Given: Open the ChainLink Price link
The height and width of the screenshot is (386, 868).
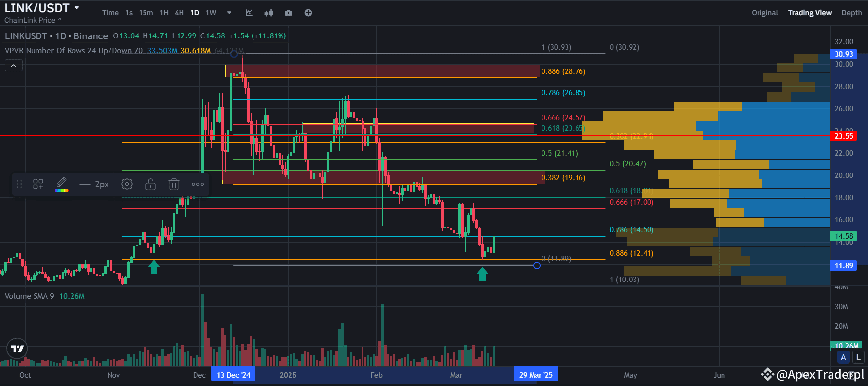Looking at the screenshot, I should (x=33, y=20).
